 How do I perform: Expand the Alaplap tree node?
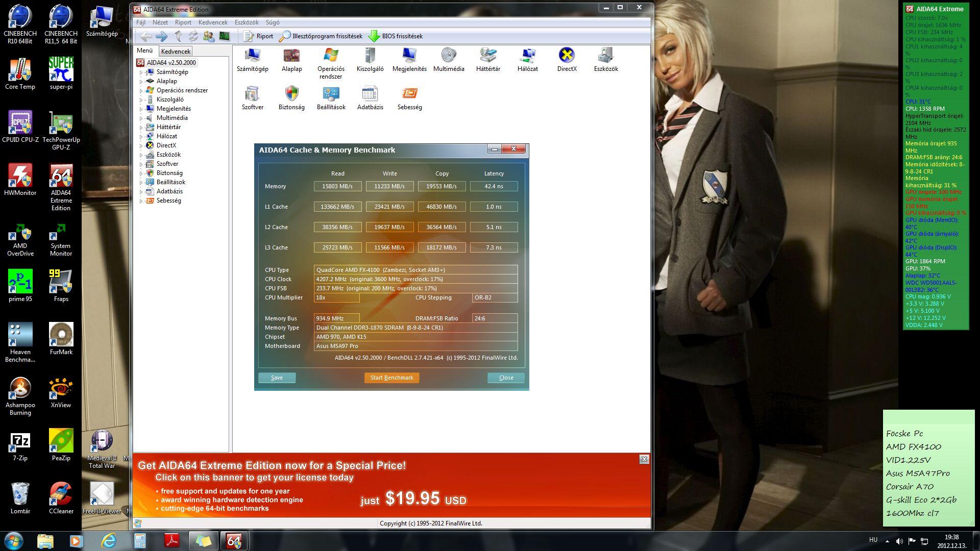click(141, 82)
